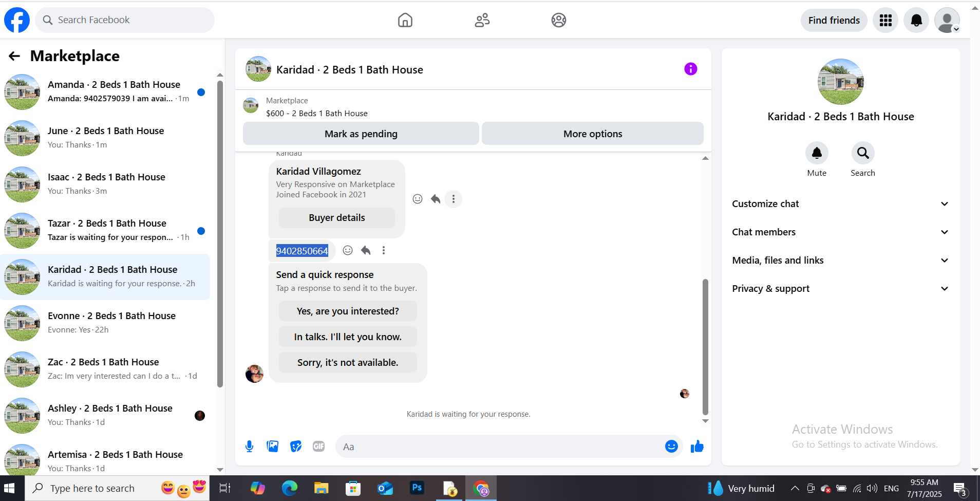Open conversation information purple icon
Image resolution: width=980 pixels, height=501 pixels.
(691, 69)
